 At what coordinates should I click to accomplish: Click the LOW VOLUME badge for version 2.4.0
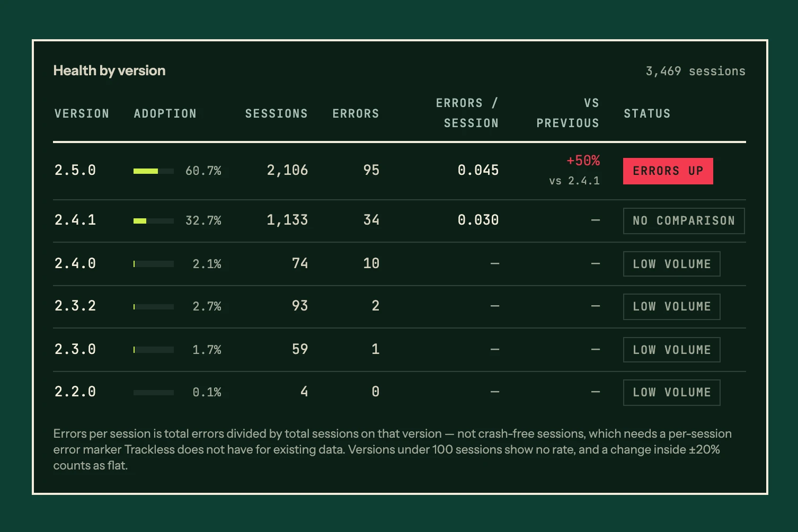672,264
